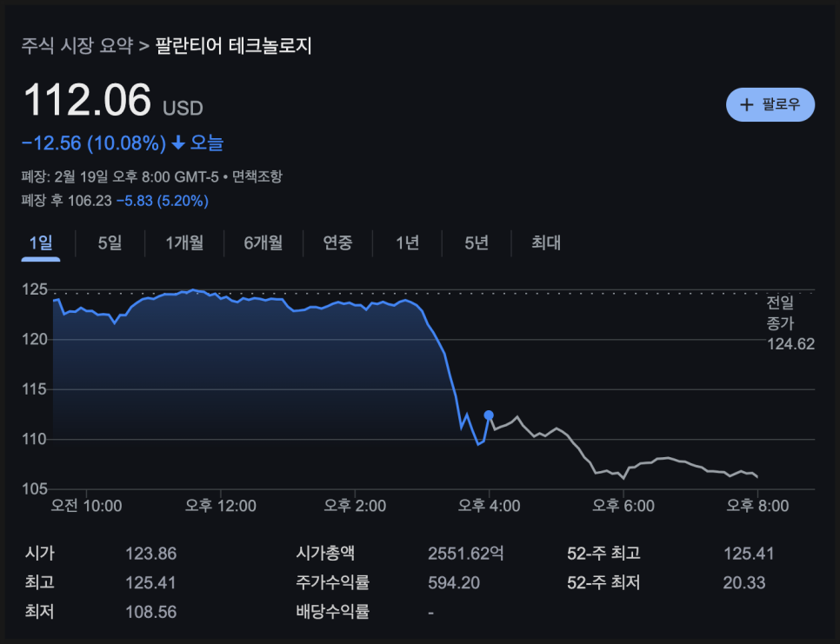Switch to the 1년 chart range
Viewport: 840px width, 644px height.
point(407,243)
